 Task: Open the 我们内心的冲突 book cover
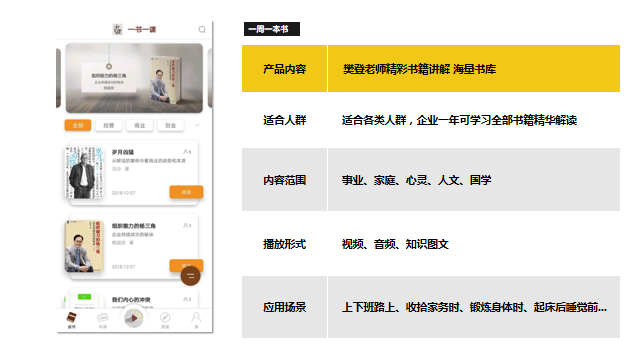[84, 301]
